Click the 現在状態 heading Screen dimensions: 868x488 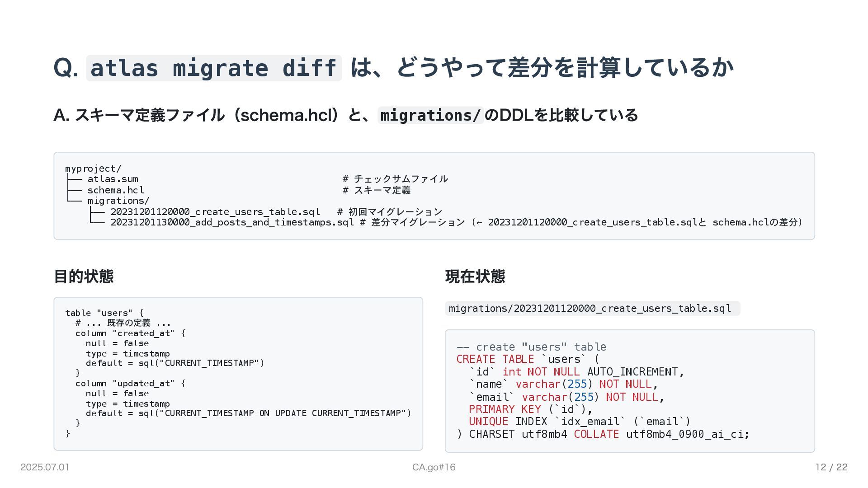coord(475,277)
